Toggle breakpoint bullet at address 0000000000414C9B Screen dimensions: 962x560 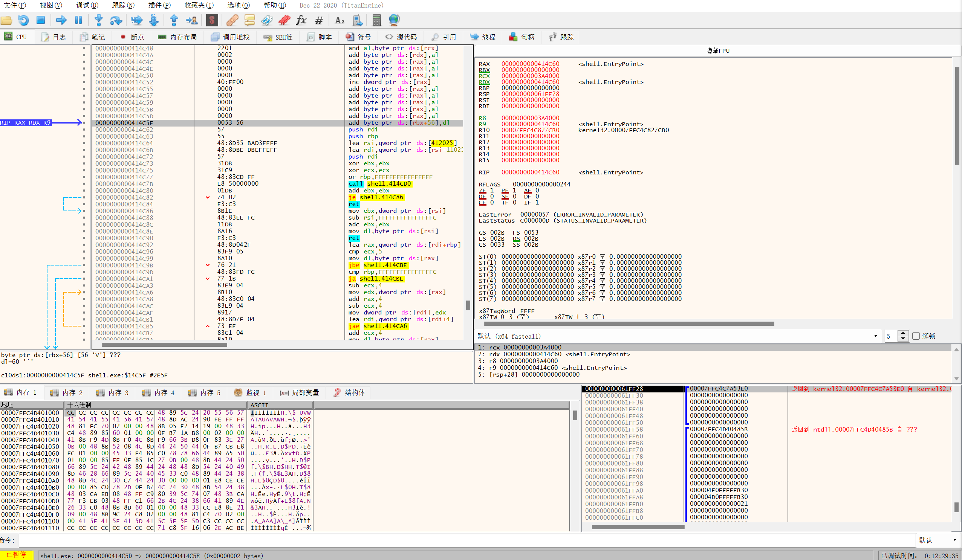(84, 265)
